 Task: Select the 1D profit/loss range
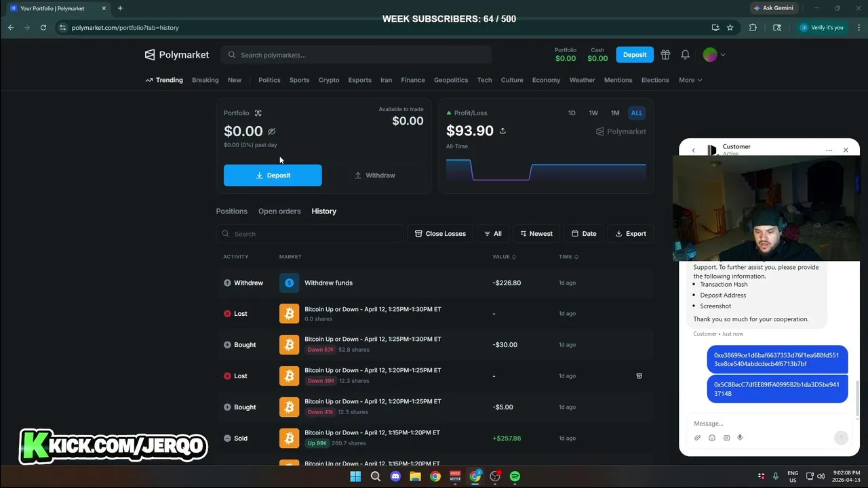click(572, 113)
